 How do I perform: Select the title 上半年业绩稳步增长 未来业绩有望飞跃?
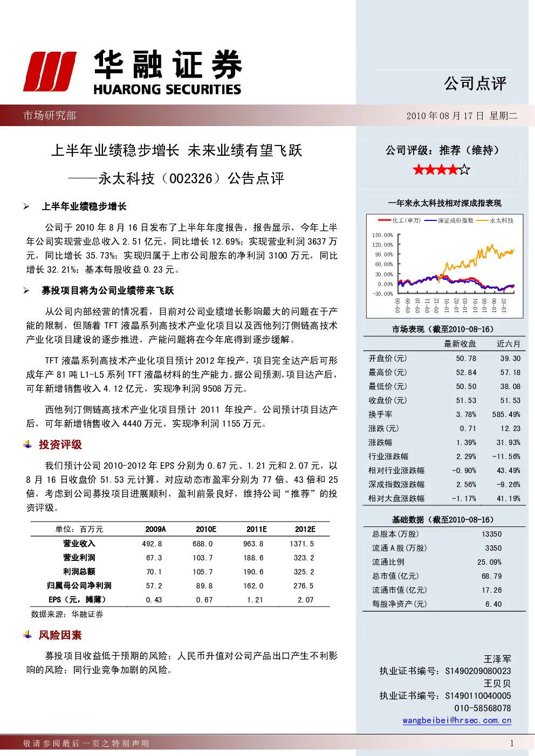176,150
